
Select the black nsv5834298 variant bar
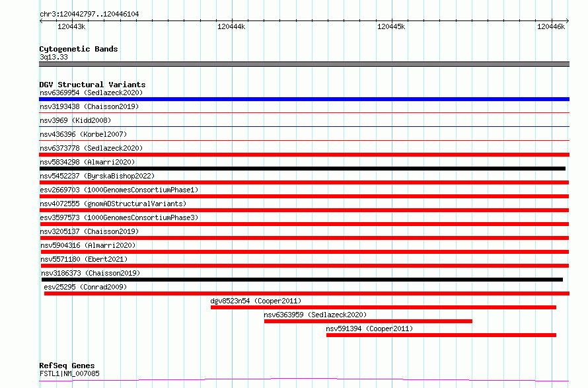pyautogui.click(x=302, y=169)
